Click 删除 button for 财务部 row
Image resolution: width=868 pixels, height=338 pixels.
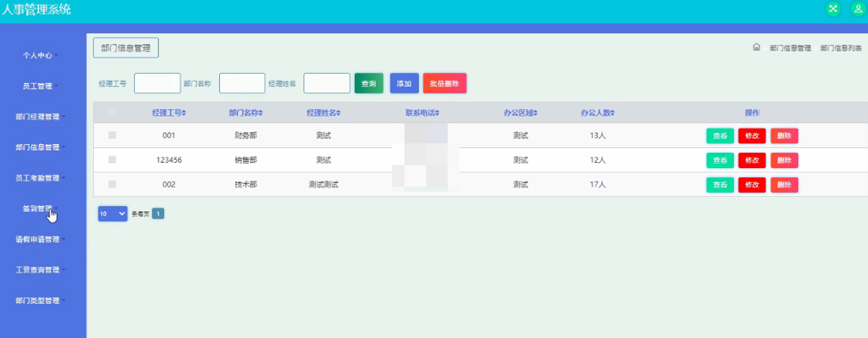coord(784,135)
